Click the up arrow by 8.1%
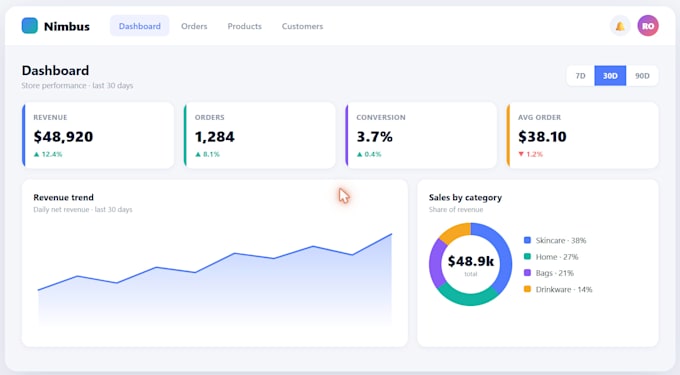The width and height of the screenshot is (680, 375). point(198,154)
